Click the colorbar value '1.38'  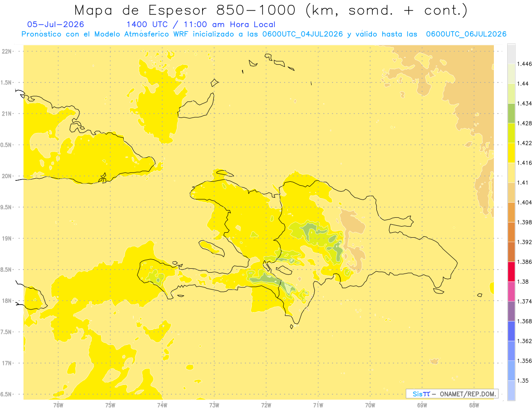click(523, 282)
